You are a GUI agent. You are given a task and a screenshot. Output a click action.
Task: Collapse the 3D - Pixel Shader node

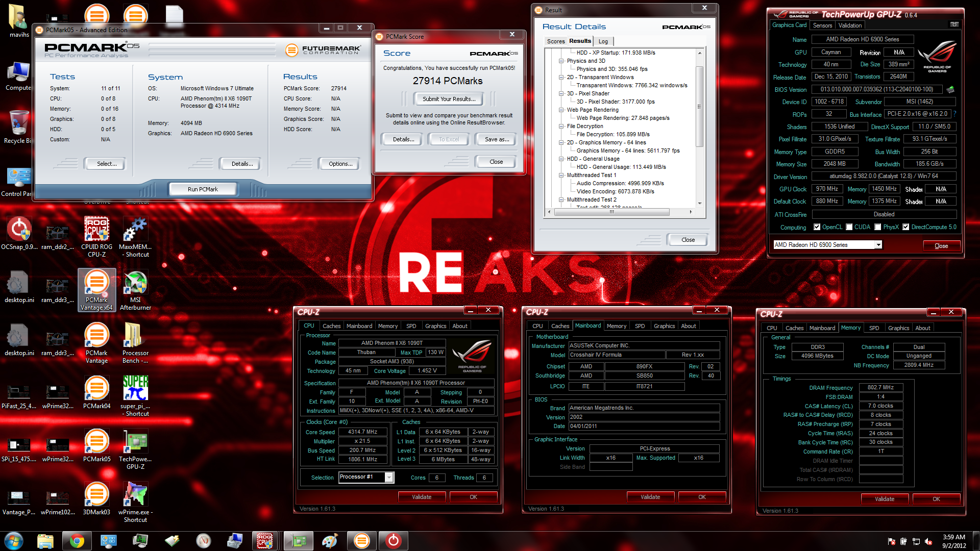[x=561, y=93]
